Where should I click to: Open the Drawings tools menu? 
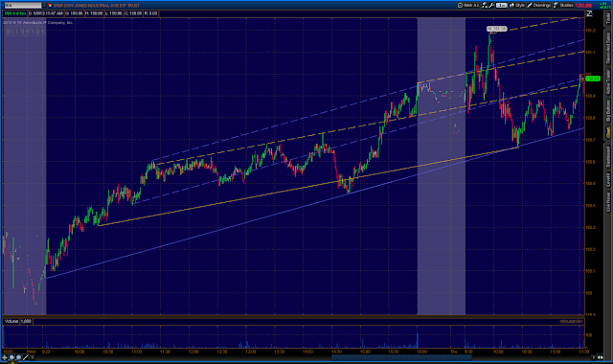pyautogui.click(x=538, y=5)
